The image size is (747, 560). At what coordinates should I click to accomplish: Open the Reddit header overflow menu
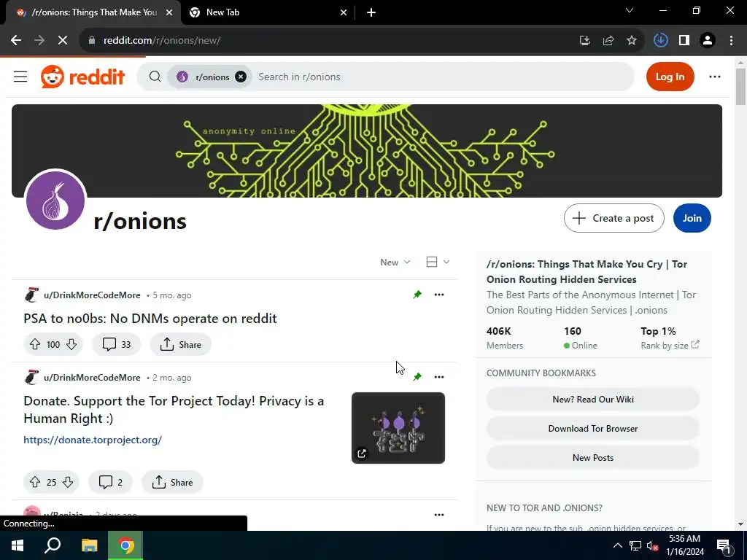coord(715,77)
